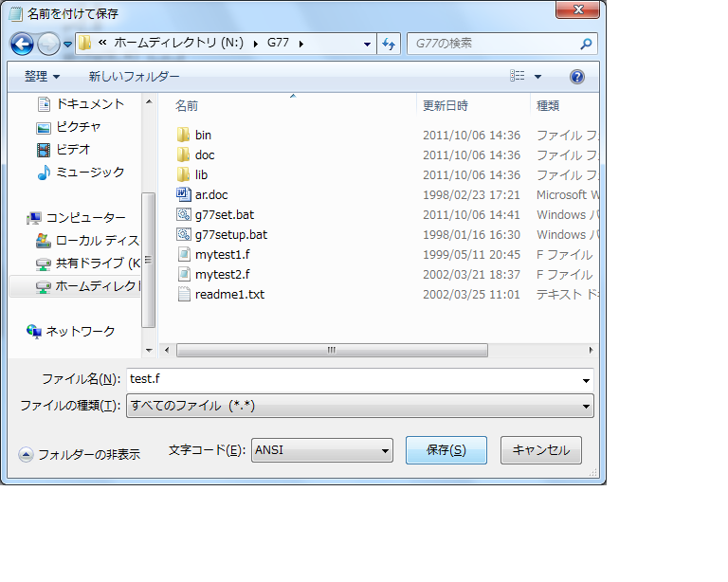728x582 pixels.
Task: Click the キャンセル button
Action: (x=540, y=450)
